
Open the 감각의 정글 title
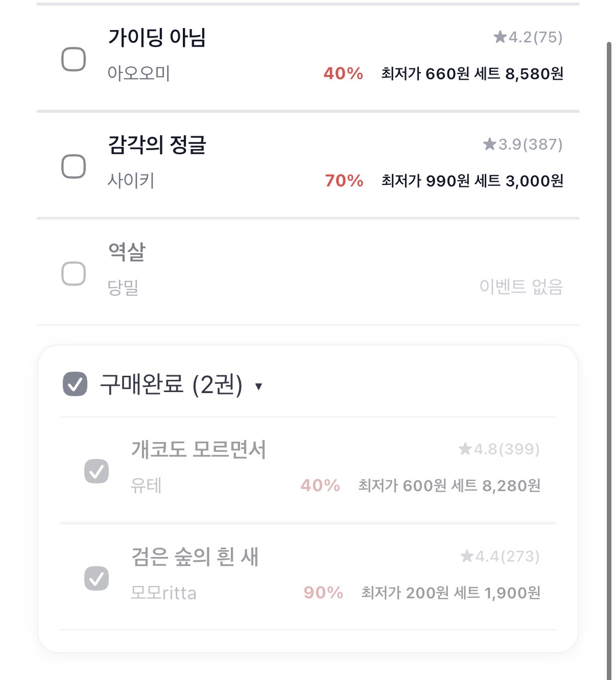[157, 145]
